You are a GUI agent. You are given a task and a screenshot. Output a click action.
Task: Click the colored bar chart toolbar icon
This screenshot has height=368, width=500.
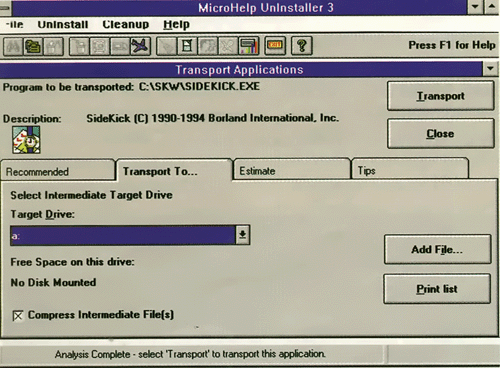point(249,46)
